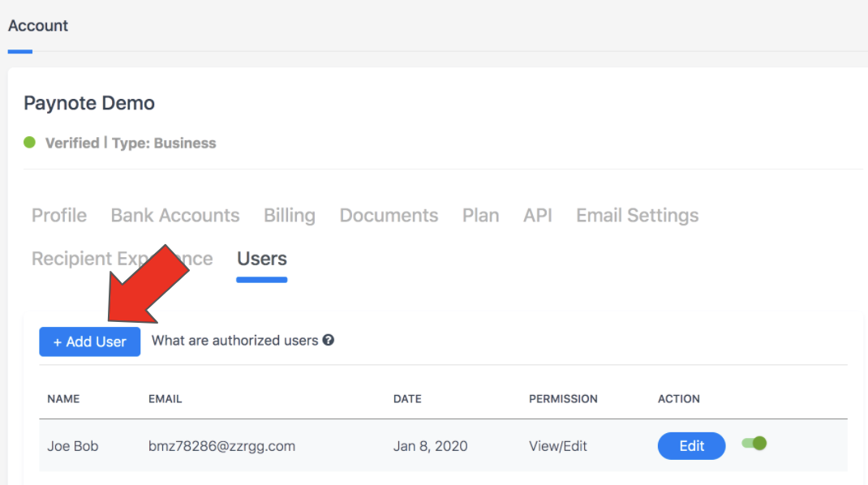Click the DATE column header
Image resolution: width=868 pixels, height=485 pixels.
tap(407, 399)
